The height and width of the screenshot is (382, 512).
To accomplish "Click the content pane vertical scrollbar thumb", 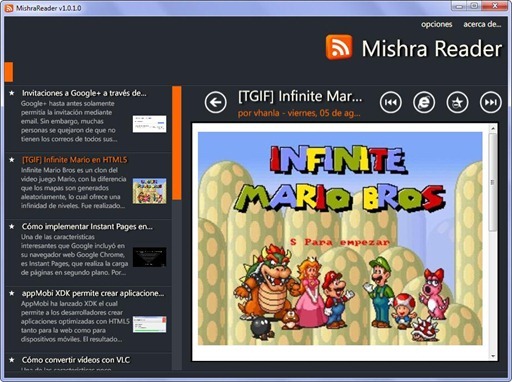I will pyautogui.click(x=493, y=182).
